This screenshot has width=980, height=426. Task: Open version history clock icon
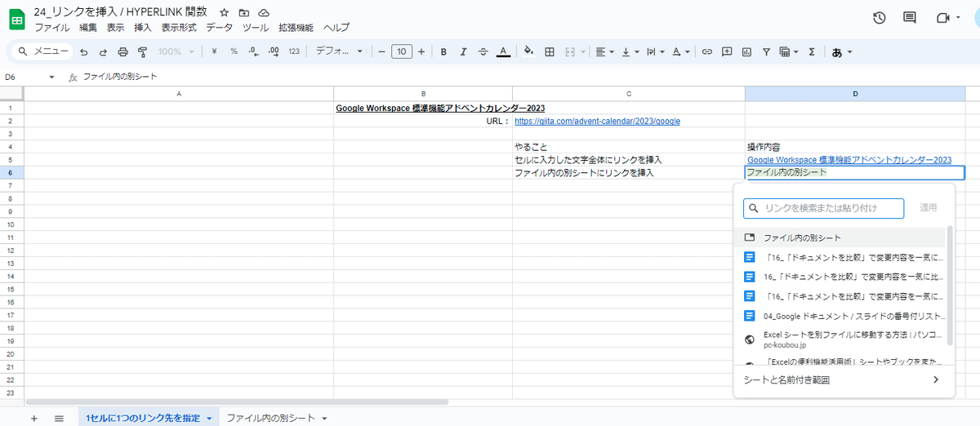tap(880, 18)
